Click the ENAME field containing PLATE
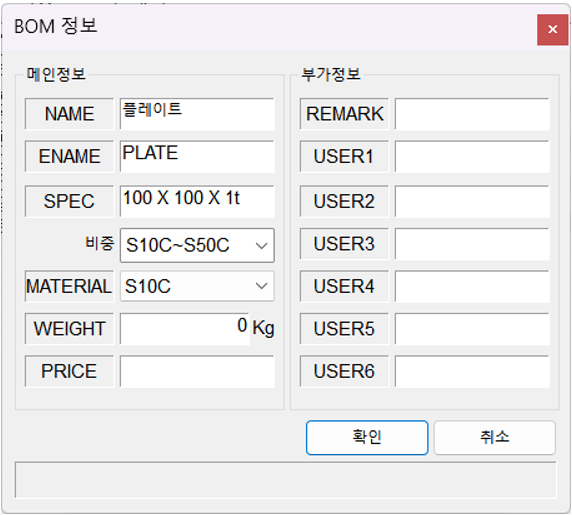 click(197, 156)
